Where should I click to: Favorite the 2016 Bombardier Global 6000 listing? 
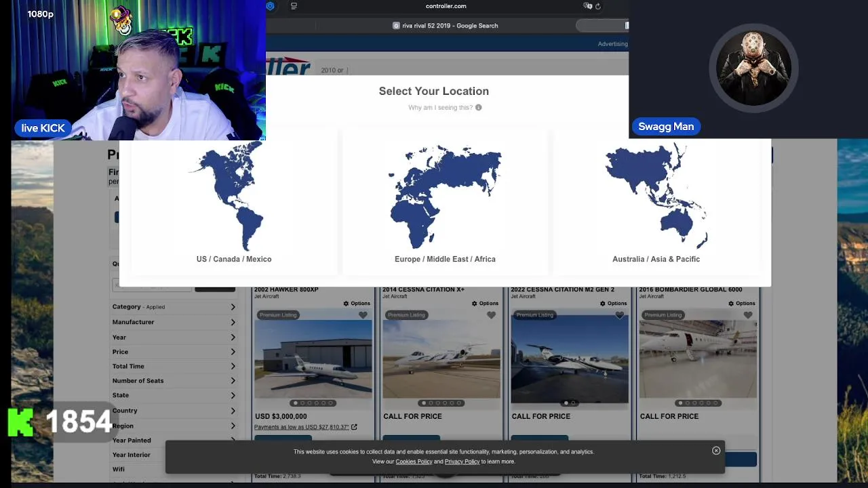tap(748, 315)
